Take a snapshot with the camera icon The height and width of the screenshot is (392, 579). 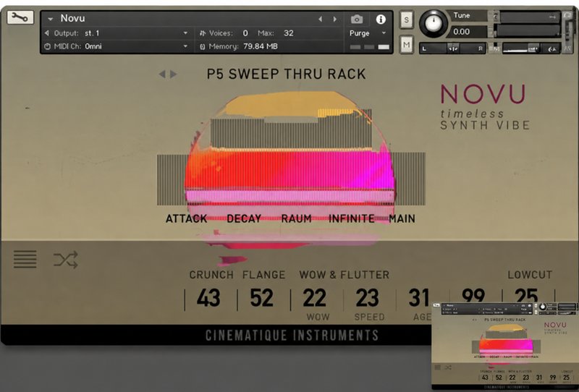point(357,19)
